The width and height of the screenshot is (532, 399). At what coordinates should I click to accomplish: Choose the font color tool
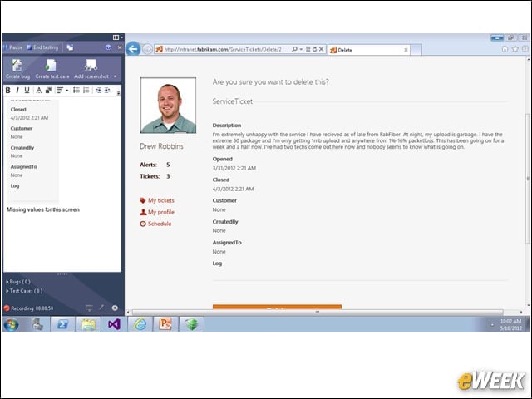point(39,91)
